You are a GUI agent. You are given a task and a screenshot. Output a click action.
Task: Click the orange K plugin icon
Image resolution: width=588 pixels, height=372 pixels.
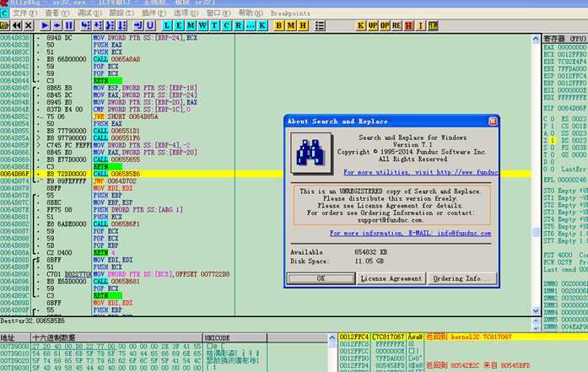(x=360, y=25)
